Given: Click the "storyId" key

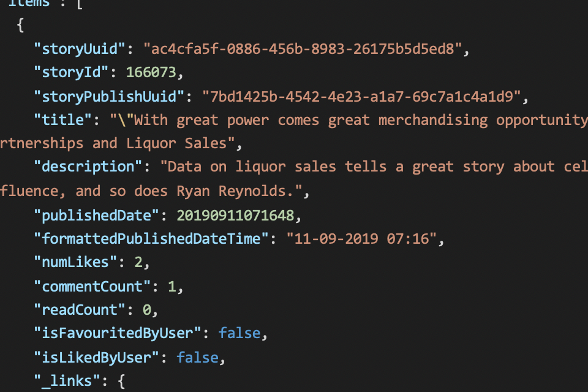Looking at the screenshot, I should [72, 73].
